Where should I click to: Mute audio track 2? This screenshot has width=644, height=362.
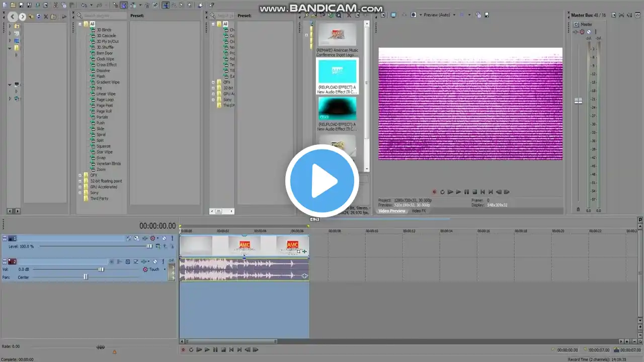click(154, 261)
